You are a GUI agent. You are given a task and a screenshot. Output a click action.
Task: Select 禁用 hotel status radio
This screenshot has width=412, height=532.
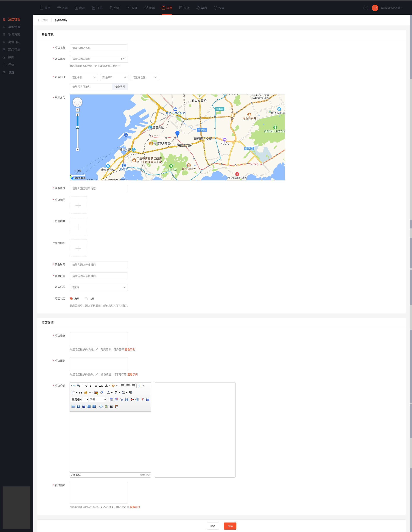point(86,299)
